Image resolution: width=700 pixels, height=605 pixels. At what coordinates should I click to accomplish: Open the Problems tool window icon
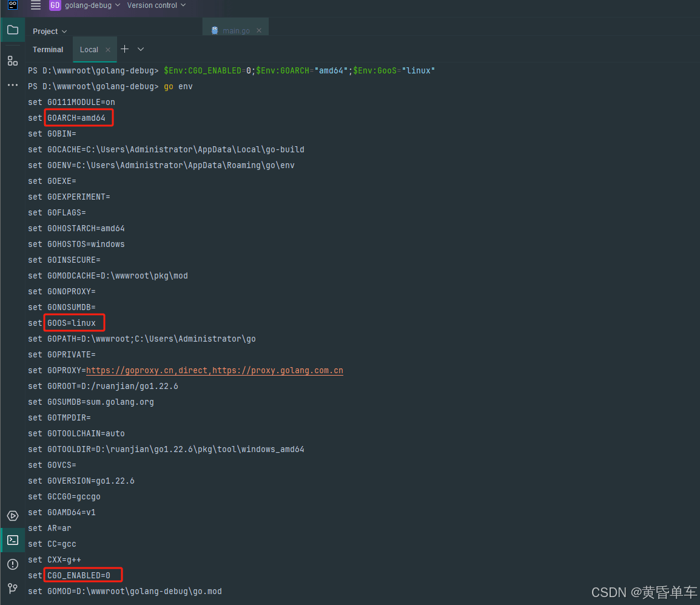13,564
